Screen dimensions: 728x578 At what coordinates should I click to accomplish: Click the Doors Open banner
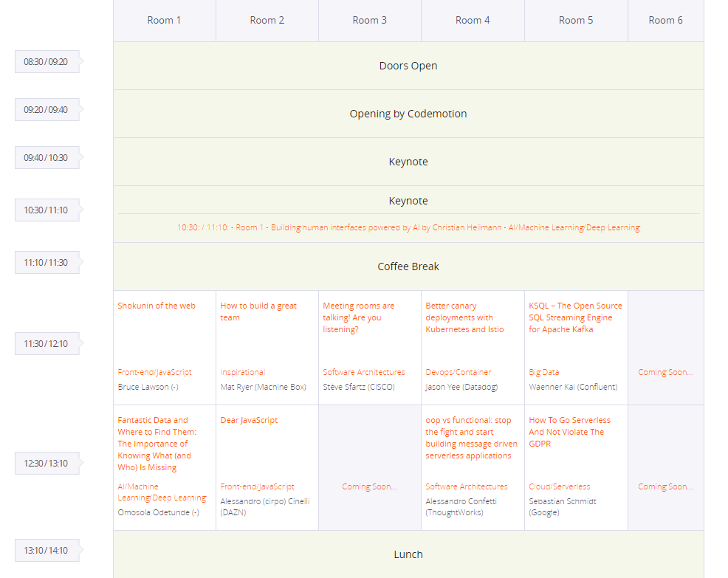[408, 66]
